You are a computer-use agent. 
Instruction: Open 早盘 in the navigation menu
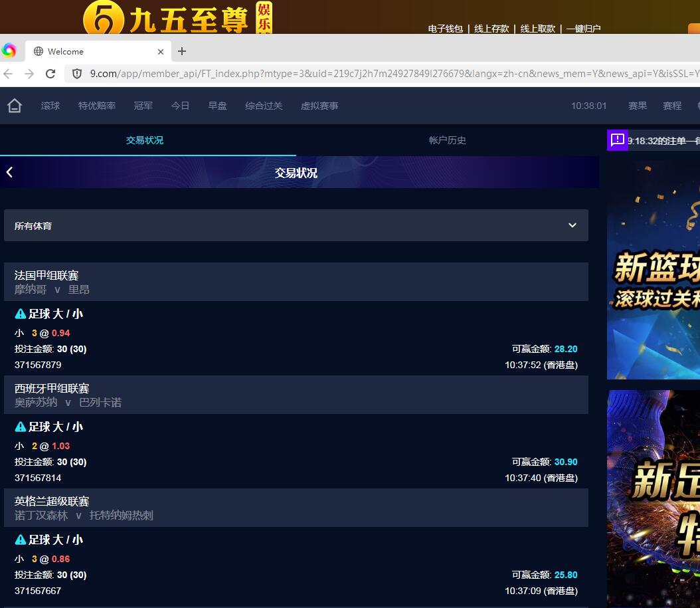tap(217, 106)
